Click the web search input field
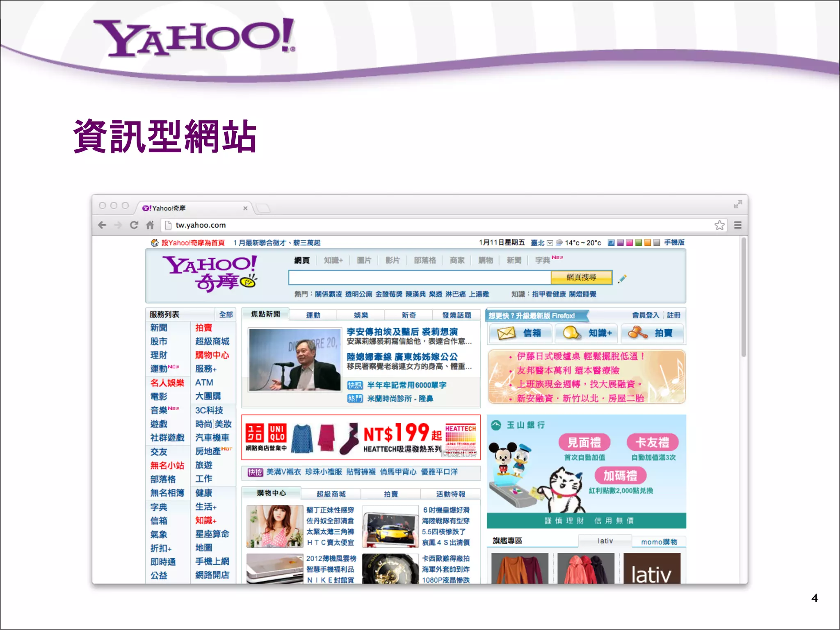The height and width of the screenshot is (630, 840). click(420, 277)
